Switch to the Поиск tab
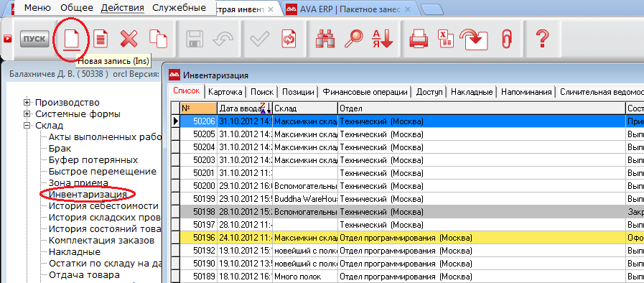Screen dimensions: 644x283 [262, 92]
